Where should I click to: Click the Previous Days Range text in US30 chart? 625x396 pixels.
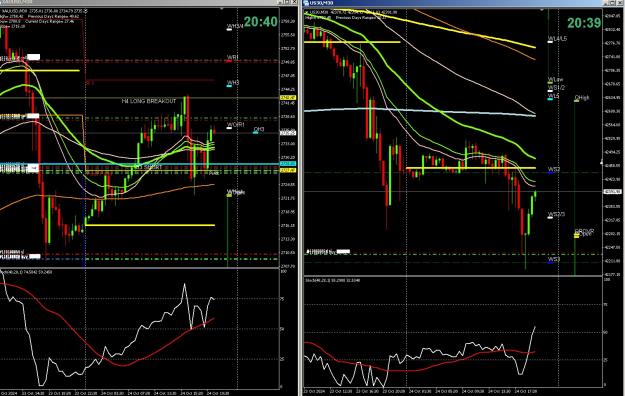tap(361, 18)
